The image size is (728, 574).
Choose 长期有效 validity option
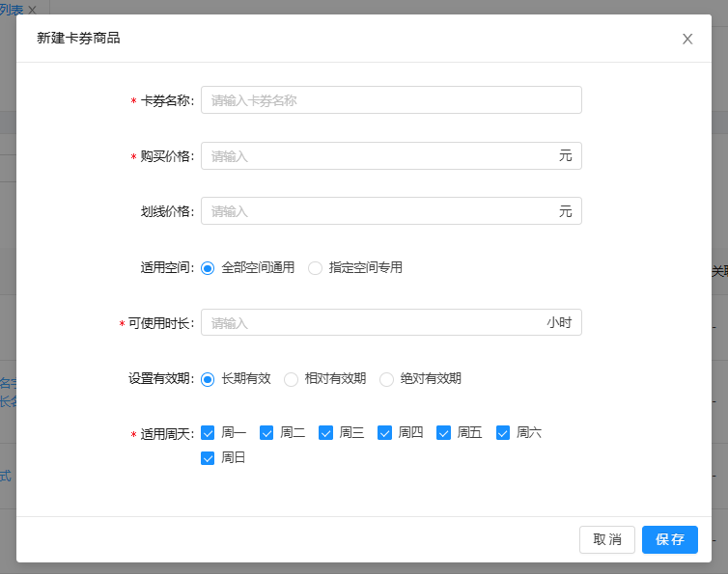coord(208,379)
